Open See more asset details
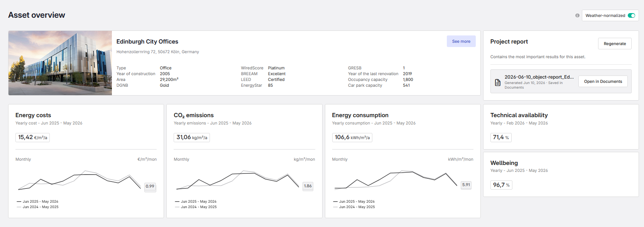This screenshot has height=227, width=644. [461, 41]
